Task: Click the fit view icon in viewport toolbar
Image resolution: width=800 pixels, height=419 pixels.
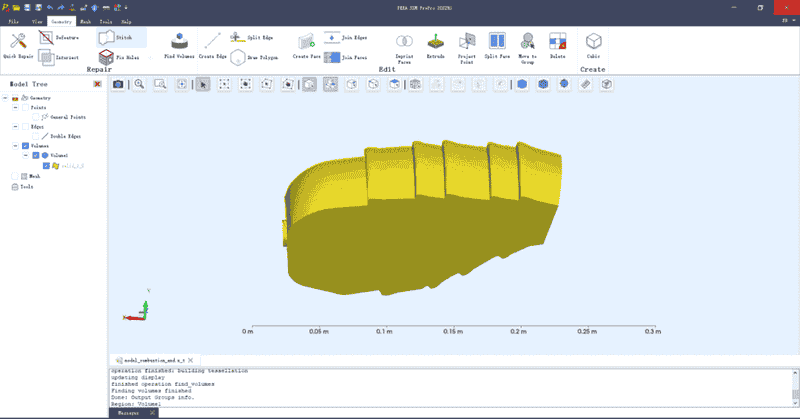Action: [x=182, y=84]
